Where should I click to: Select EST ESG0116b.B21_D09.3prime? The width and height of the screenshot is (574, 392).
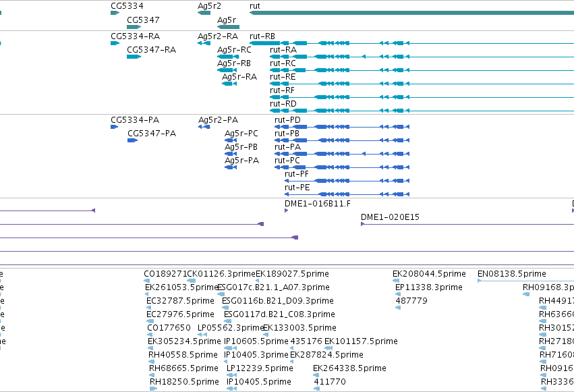pyautogui.click(x=278, y=301)
